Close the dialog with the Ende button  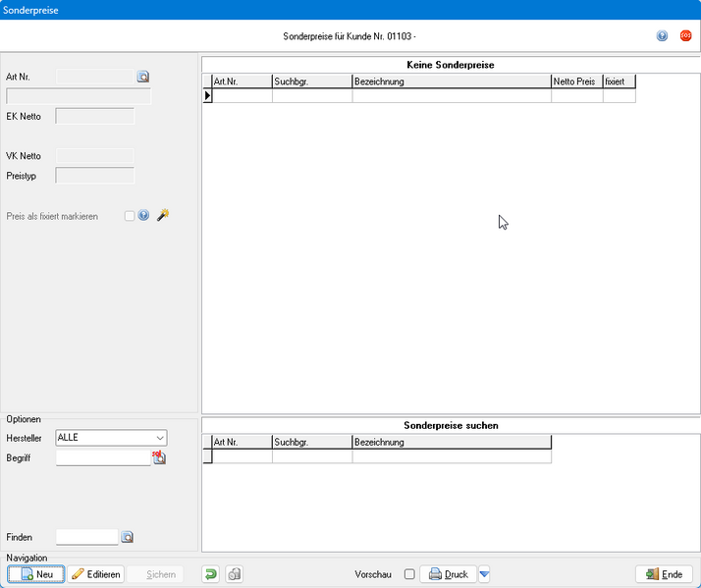coord(665,574)
